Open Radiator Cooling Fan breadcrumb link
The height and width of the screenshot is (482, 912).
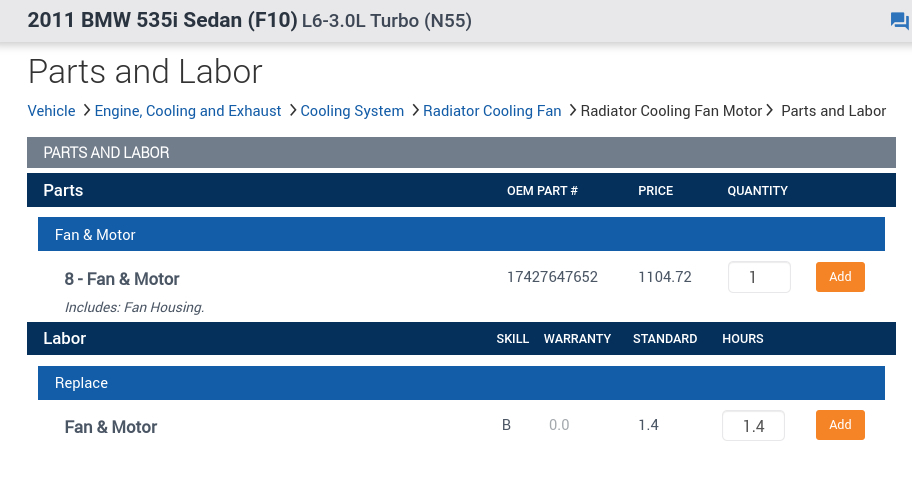pyautogui.click(x=492, y=111)
